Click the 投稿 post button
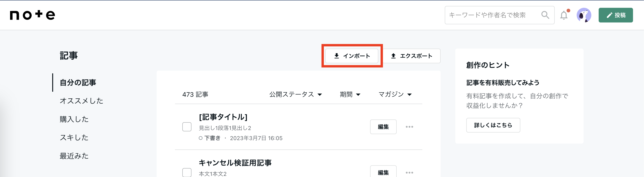Viewport: 644px width, 177px height. point(616,15)
